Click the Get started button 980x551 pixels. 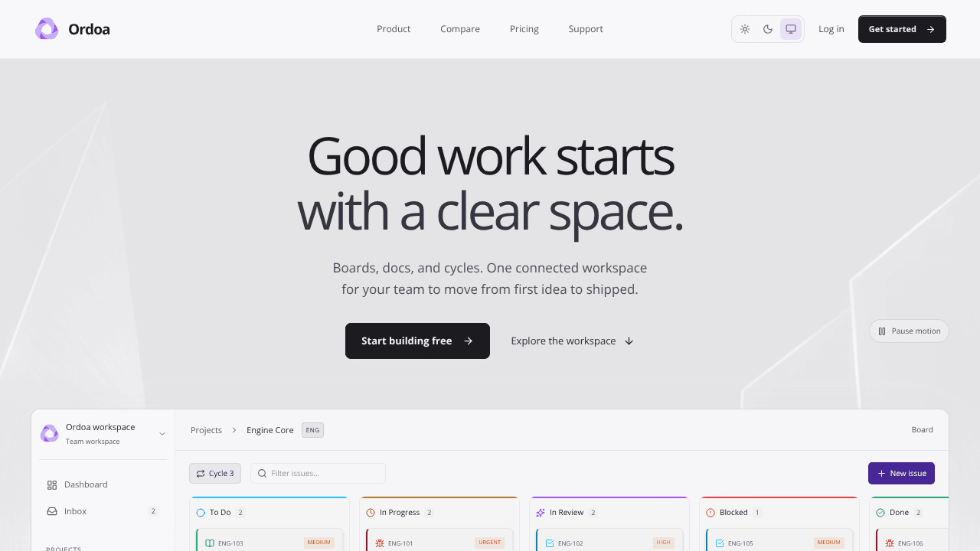point(902,29)
